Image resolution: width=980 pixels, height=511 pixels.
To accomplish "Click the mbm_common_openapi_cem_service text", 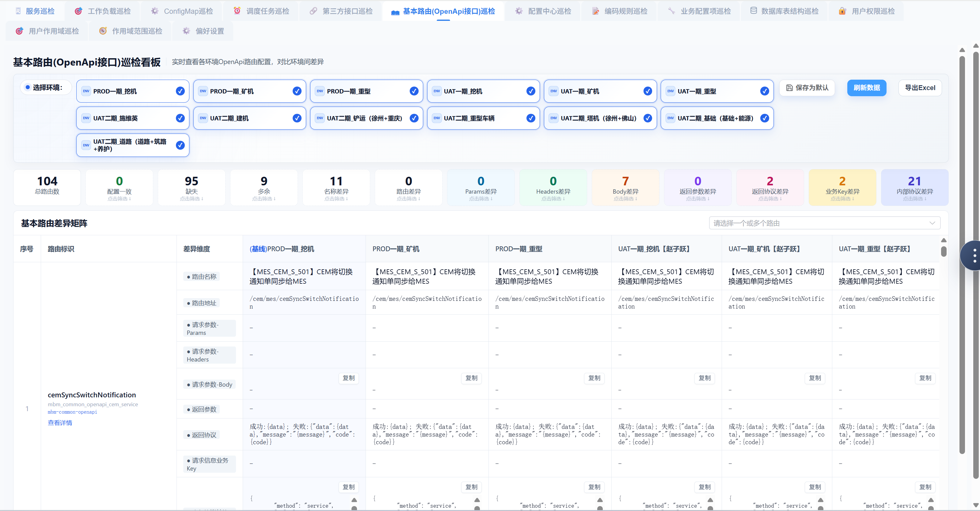I will [93, 404].
